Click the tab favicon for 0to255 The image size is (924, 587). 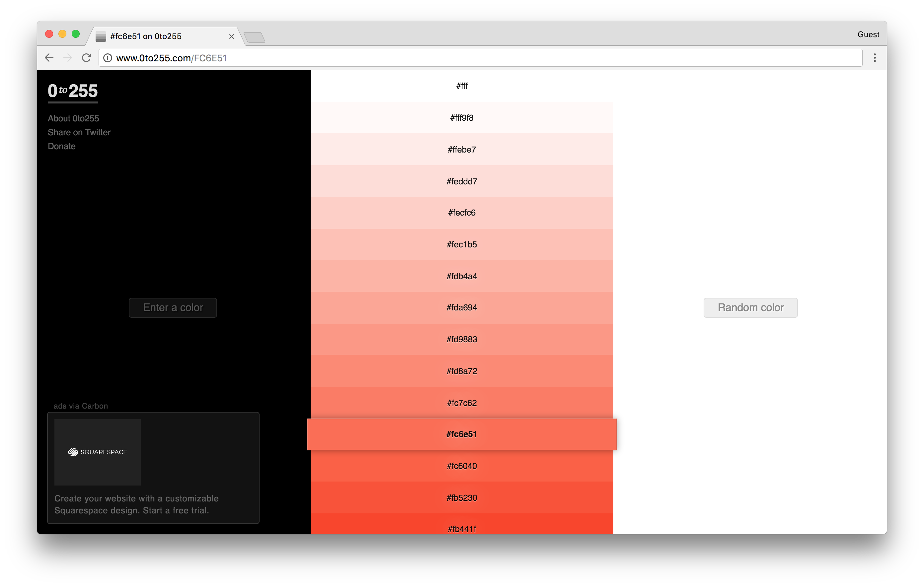coord(101,36)
